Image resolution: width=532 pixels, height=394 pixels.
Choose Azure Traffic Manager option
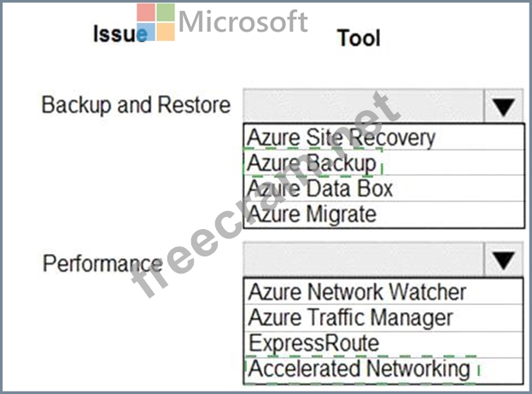tap(383, 318)
